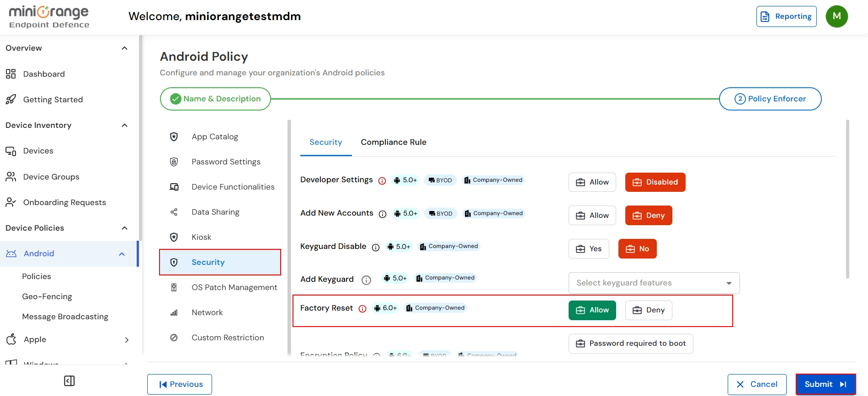Collapse the Android submenu chevron
Screen dimensions: 868x396
(x=122, y=254)
